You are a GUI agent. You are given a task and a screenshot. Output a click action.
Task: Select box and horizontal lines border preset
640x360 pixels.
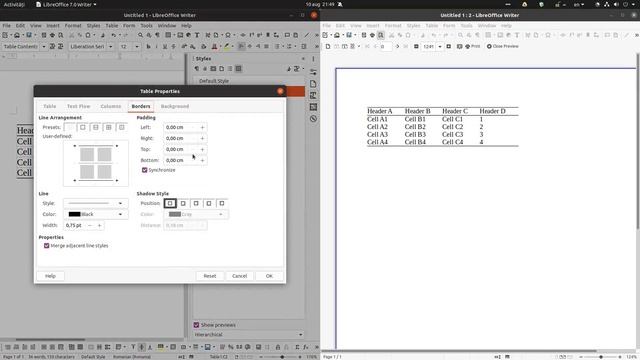(x=96, y=127)
